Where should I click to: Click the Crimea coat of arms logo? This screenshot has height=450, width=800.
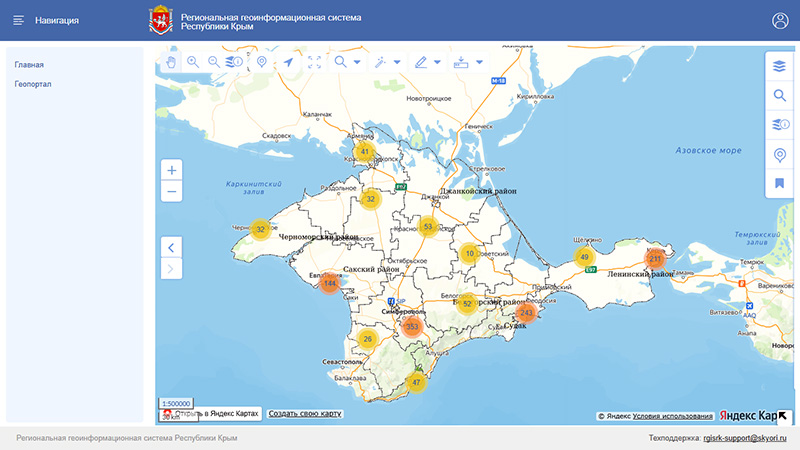(161, 20)
